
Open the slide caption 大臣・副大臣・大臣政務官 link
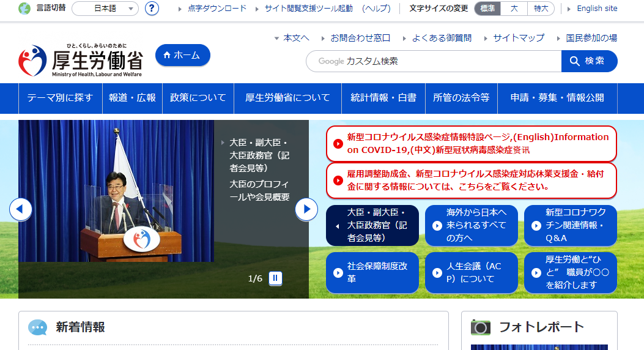coord(259,155)
